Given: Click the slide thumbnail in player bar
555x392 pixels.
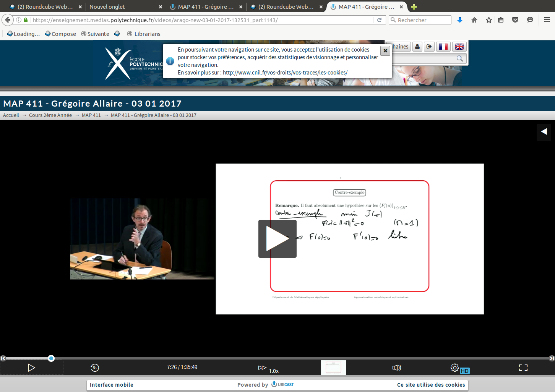Looking at the screenshot, I should click(x=333, y=368).
